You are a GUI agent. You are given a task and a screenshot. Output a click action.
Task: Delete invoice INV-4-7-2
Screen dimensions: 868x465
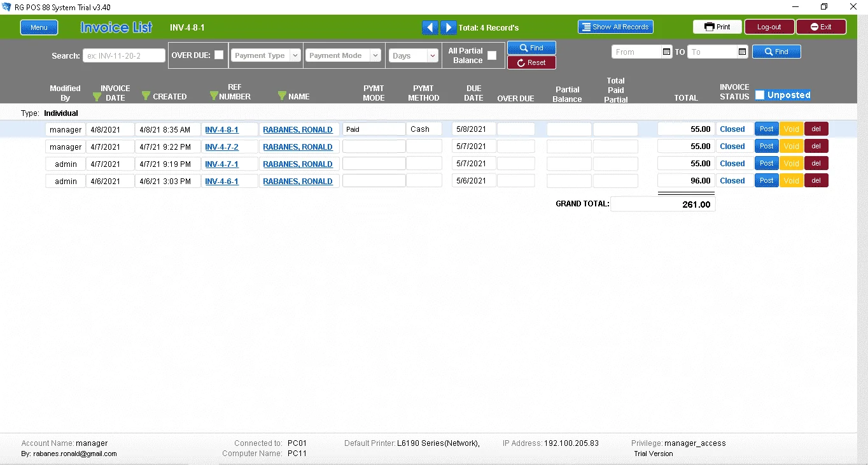click(x=816, y=146)
